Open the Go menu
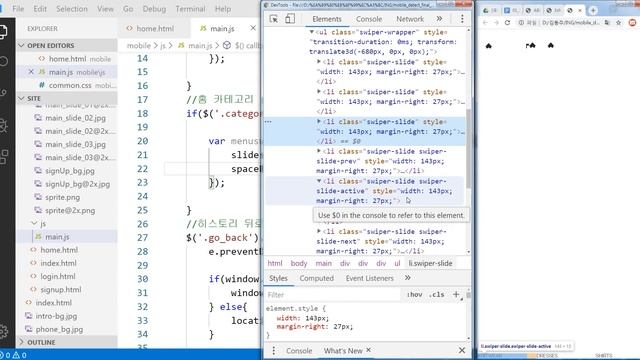Viewport: 640px width, 360px height. (128, 9)
